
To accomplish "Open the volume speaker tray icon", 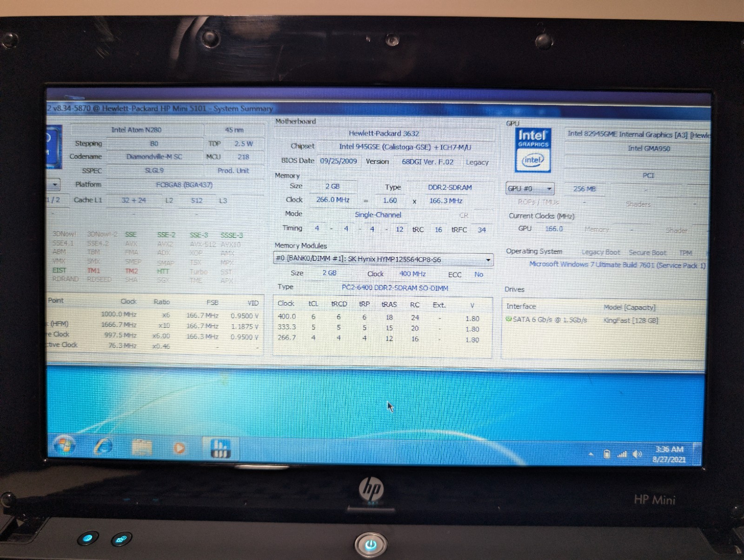I will pyautogui.click(x=637, y=454).
